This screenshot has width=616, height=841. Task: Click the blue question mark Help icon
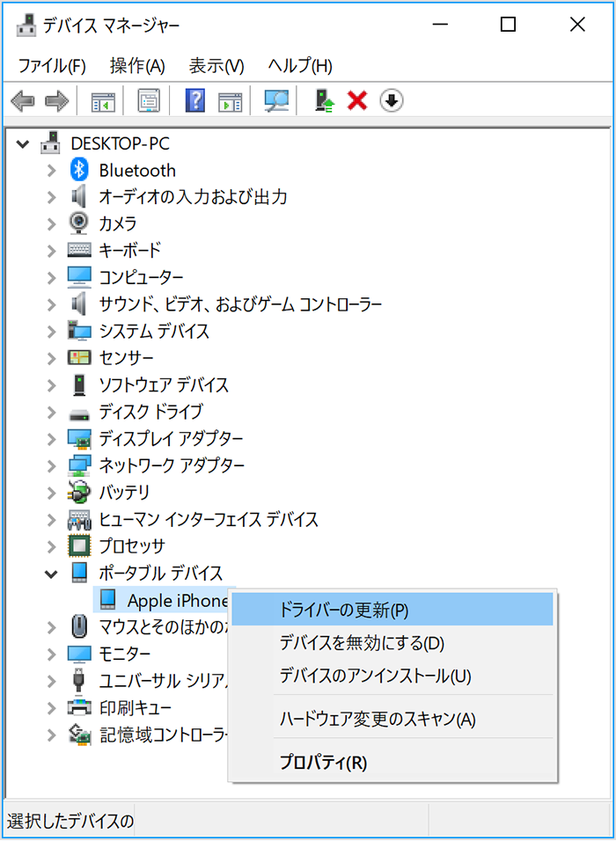click(x=194, y=101)
